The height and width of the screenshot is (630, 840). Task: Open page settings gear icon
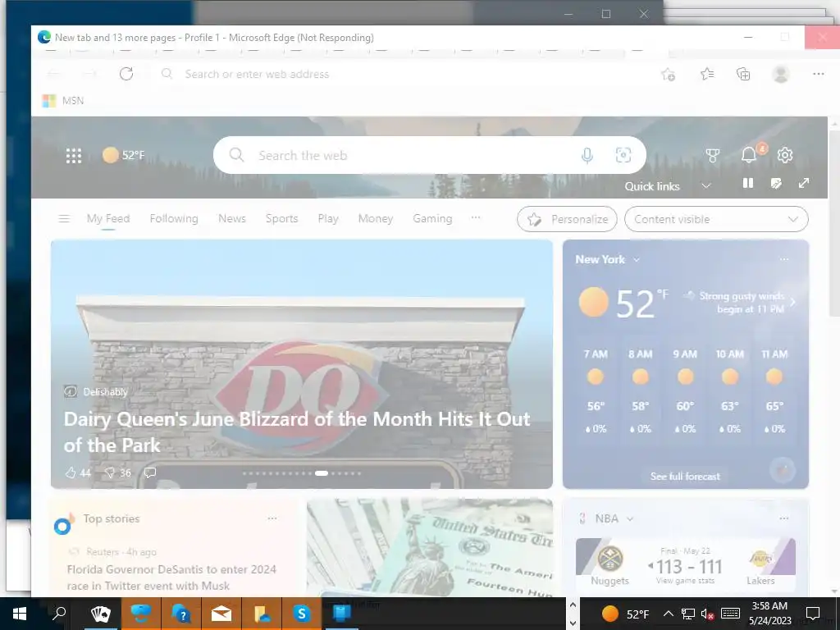tap(785, 155)
